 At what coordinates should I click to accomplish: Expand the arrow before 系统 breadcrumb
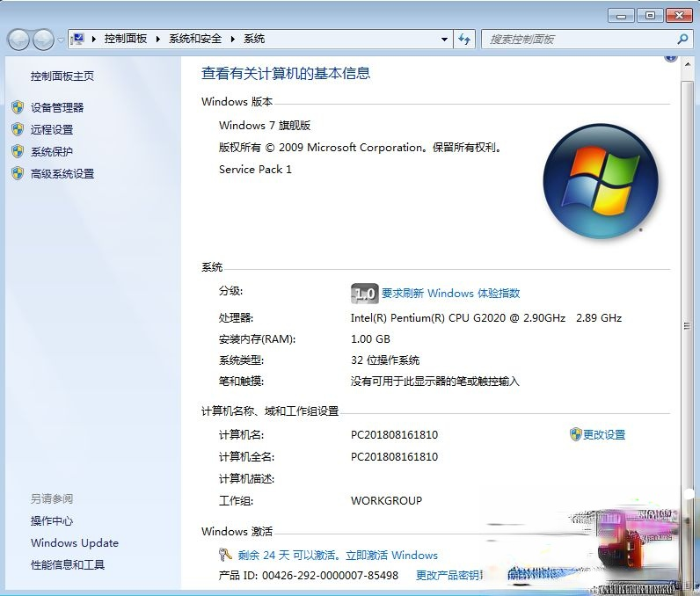[232, 39]
